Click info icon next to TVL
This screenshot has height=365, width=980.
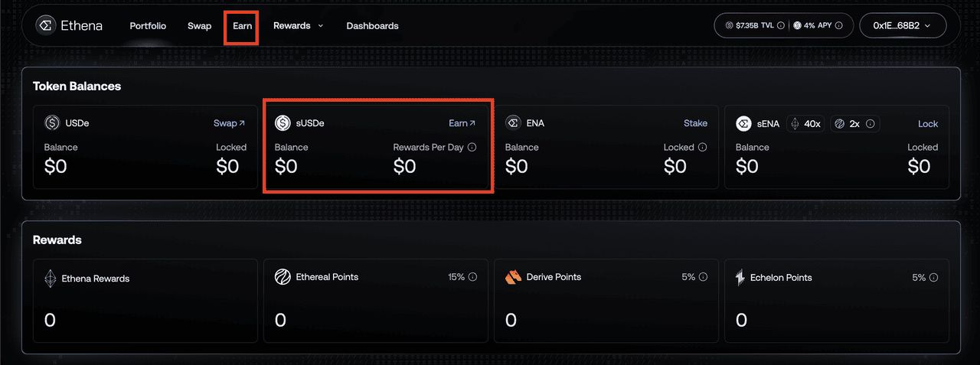[780, 26]
